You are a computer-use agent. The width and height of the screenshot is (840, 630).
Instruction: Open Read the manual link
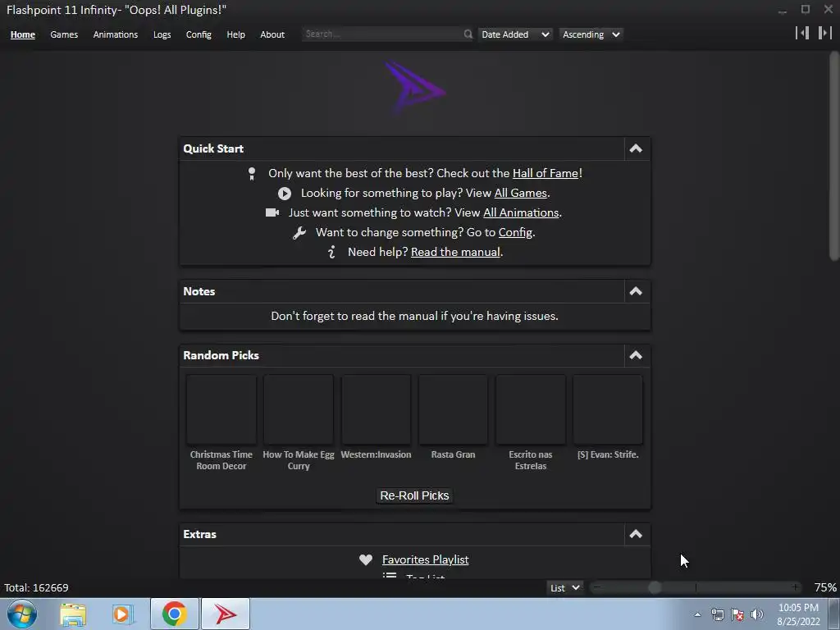point(455,252)
